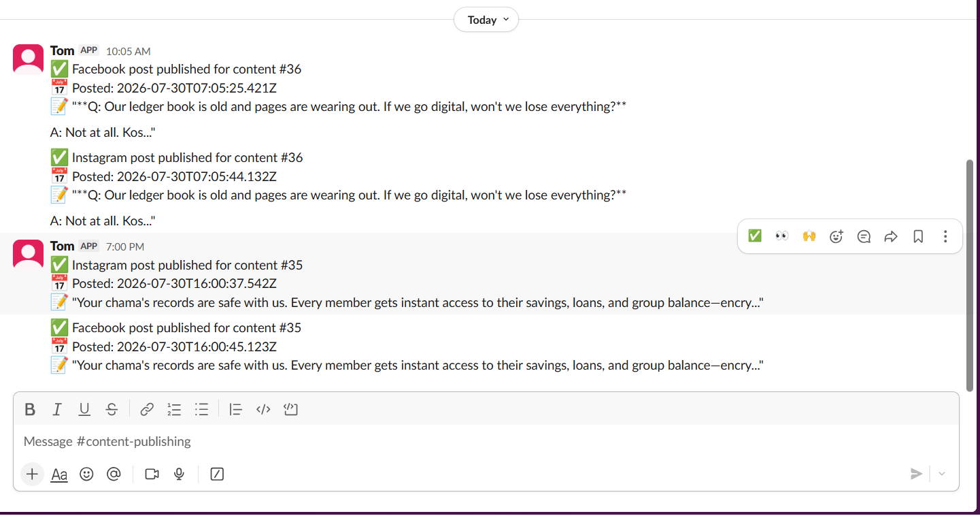Open Tom's profile from 7:00 PM message name
The height and width of the screenshot is (516, 980).
point(62,246)
